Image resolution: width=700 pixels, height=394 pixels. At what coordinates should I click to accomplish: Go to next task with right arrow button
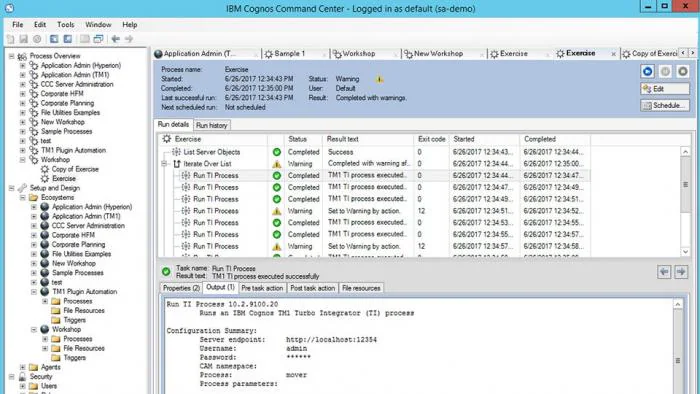[x=681, y=272]
